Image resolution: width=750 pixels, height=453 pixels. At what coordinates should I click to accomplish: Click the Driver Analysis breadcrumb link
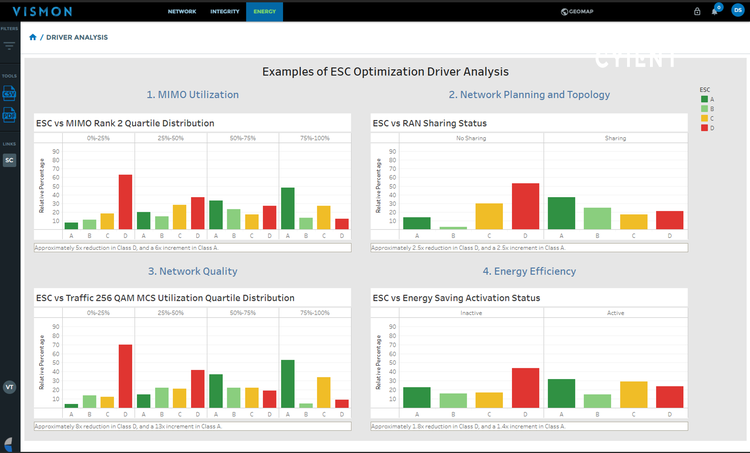[x=77, y=37]
